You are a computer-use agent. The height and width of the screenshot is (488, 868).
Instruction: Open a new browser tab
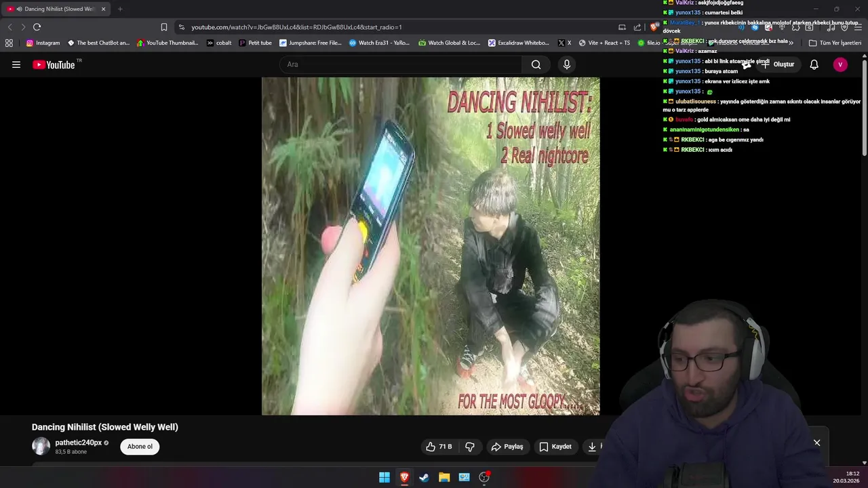120,9
